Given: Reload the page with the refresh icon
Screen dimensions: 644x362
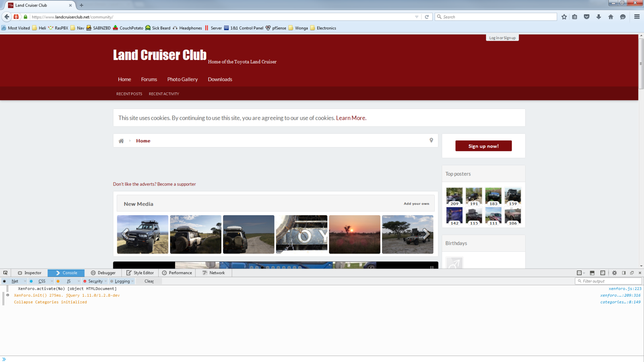Looking at the screenshot, I should (x=427, y=17).
